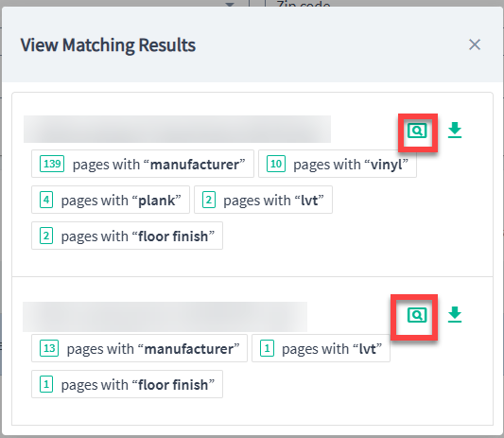504x438 pixels.
Task: Download the first matching document
Action: [x=455, y=131]
